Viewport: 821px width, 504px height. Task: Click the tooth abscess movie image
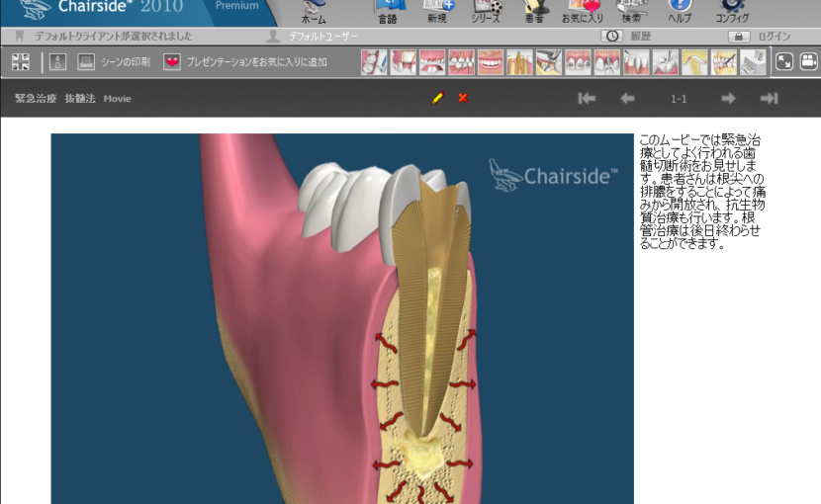pyautogui.click(x=342, y=319)
